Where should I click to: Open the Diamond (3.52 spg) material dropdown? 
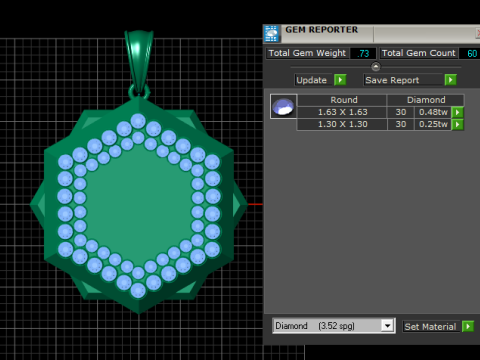click(387, 326)
